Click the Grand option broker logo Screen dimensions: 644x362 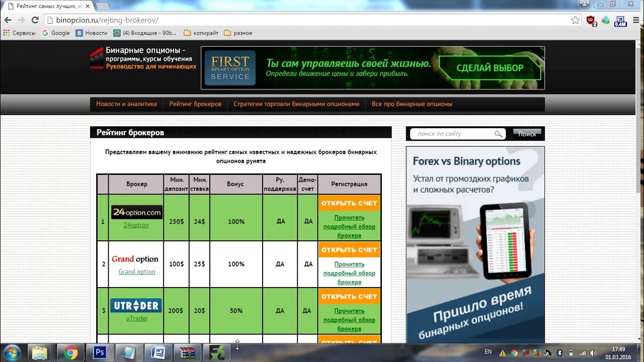point(135,259)
